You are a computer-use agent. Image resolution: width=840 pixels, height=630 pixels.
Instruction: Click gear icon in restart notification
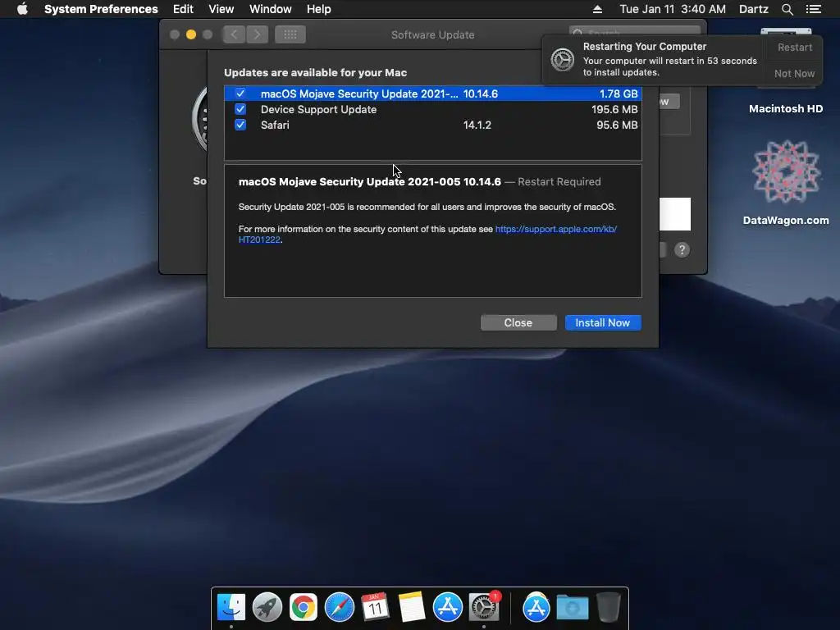[x=563, y=59]
